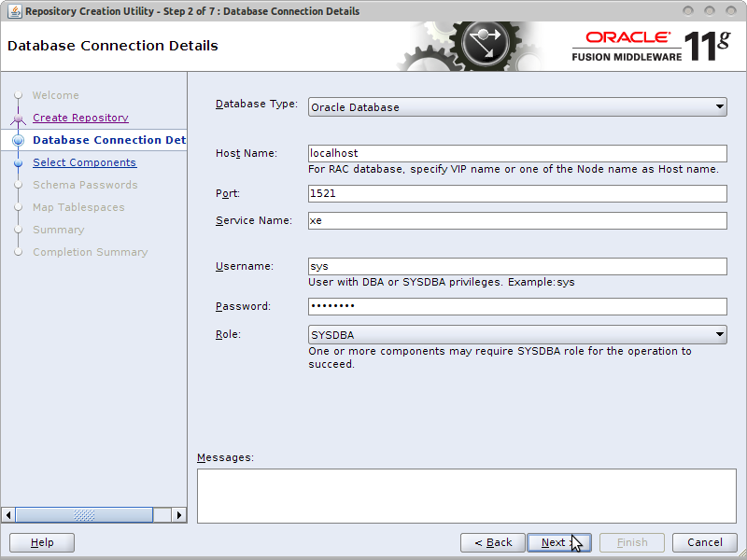Image resolution: width=747 pixels, height=560 pixels.
Task: Click the Completion Summary step
Action: click(x=90, y=252)
